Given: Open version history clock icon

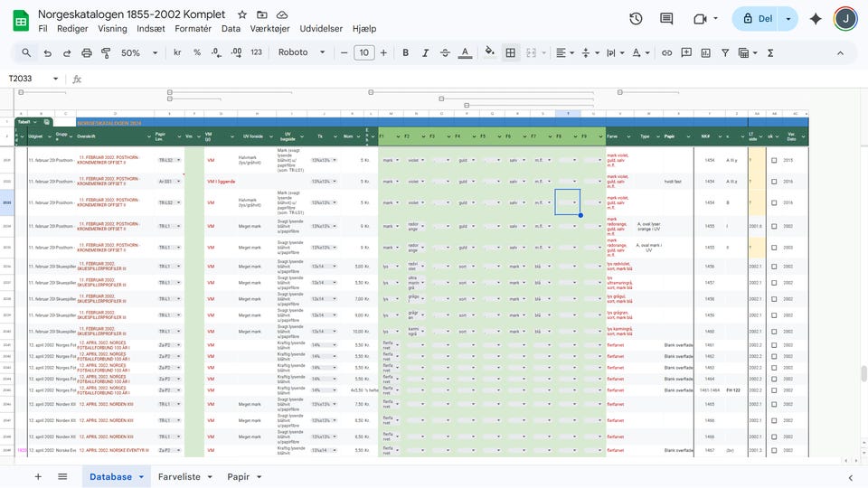Looking at the screenshot, I should point(636,19).
